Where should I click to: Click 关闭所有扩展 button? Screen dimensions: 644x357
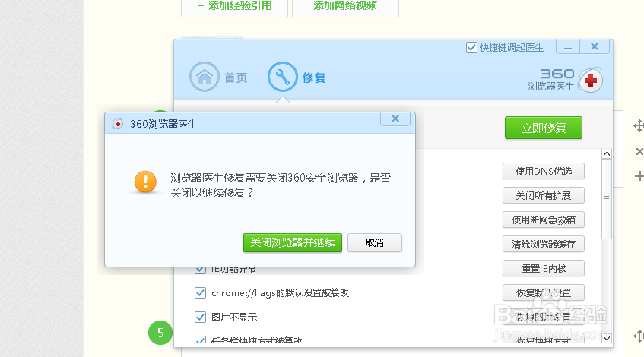tap(544, 196)
